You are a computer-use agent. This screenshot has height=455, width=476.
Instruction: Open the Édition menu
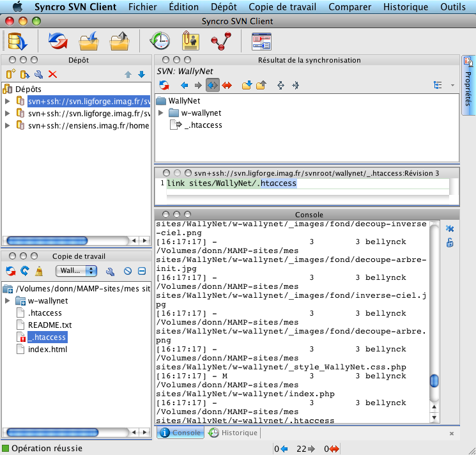pyautogui.click(x=183, y=6)
